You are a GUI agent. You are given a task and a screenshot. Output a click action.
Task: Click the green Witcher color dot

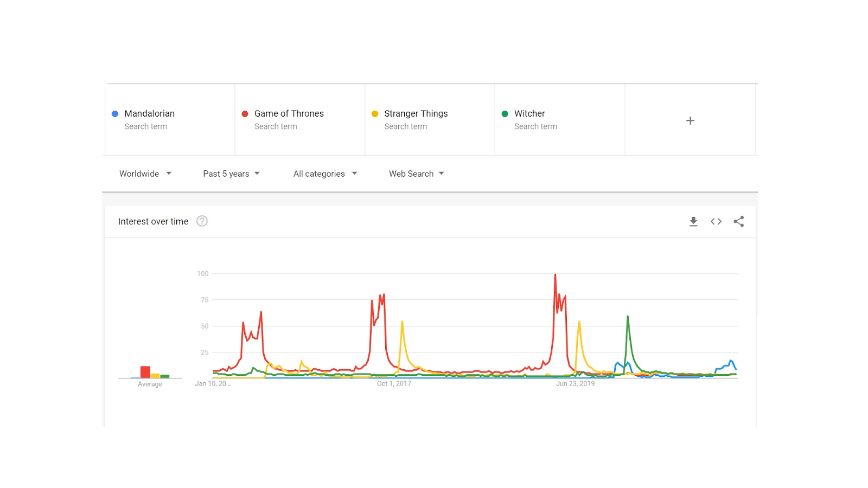(x=505, y=114)
